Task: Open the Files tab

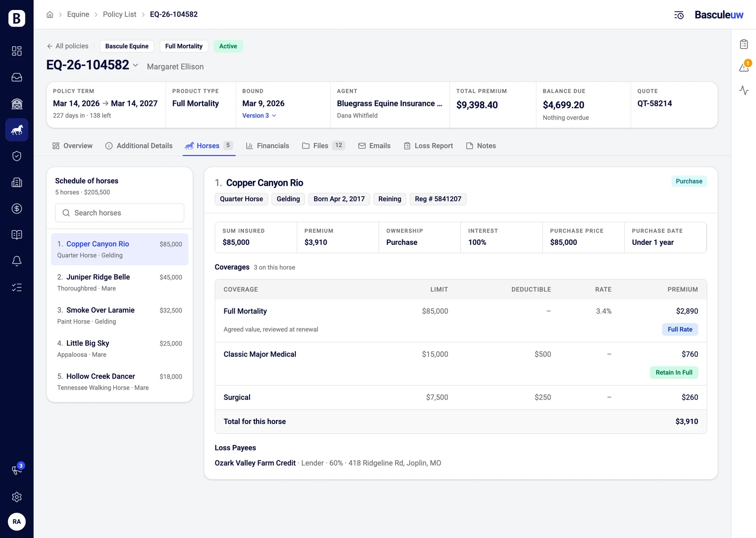Action: (x=324, y=146)
